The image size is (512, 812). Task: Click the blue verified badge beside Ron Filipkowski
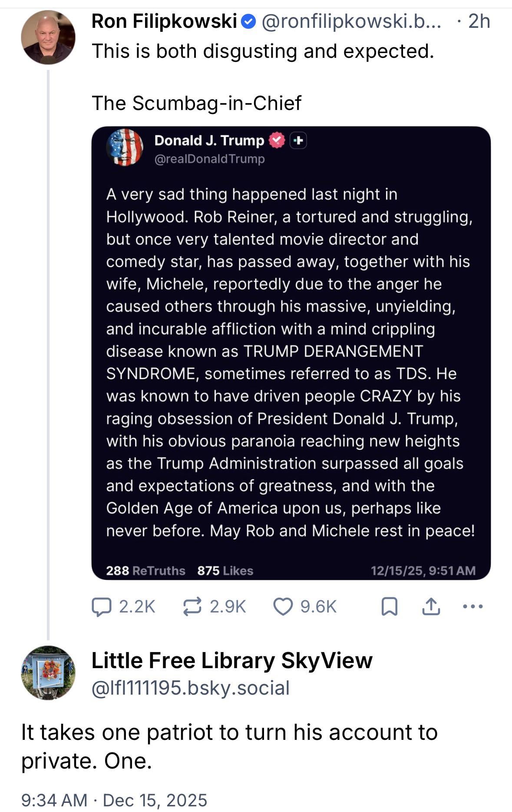click(x=248, y=21)
